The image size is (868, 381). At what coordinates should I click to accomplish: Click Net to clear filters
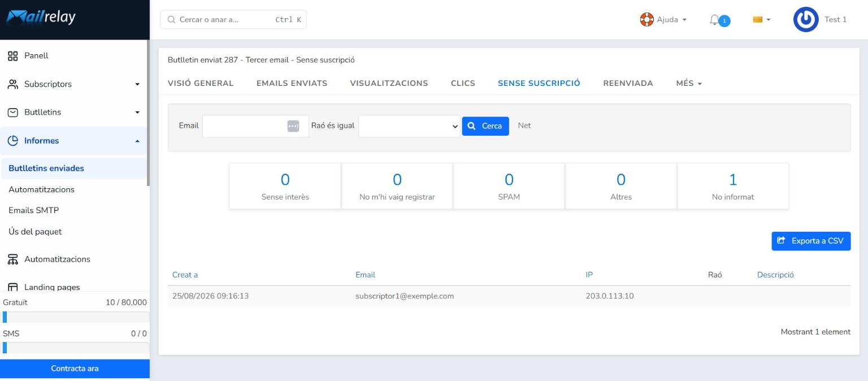pos(524,125)
